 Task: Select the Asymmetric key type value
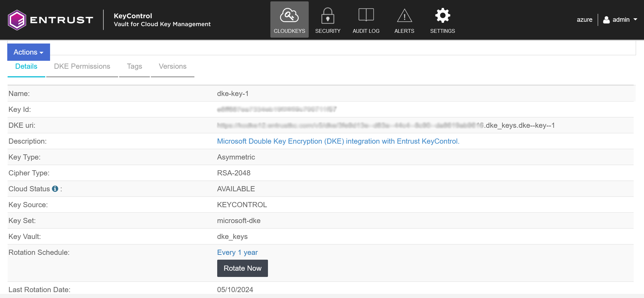coord(236,157)
